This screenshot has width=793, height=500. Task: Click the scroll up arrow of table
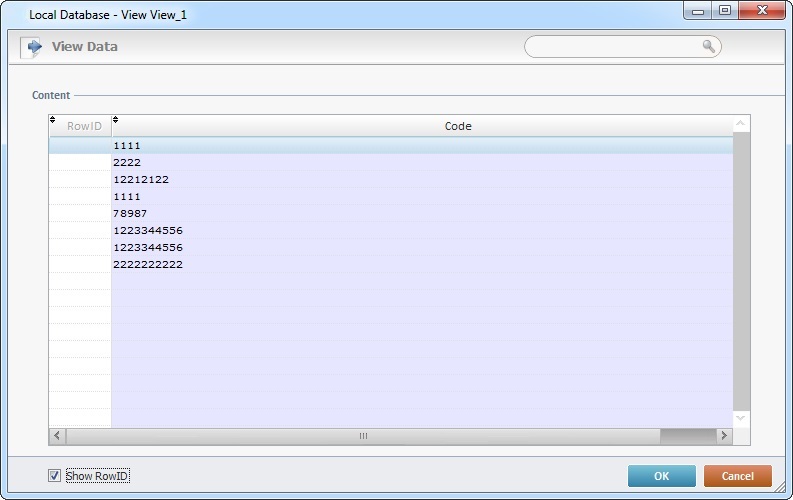click(741, 125)
